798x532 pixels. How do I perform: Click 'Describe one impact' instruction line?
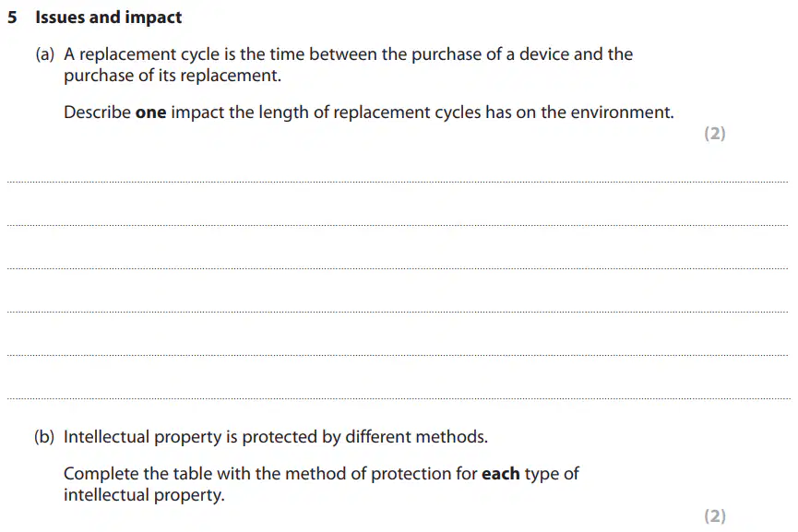click(368, 112)
